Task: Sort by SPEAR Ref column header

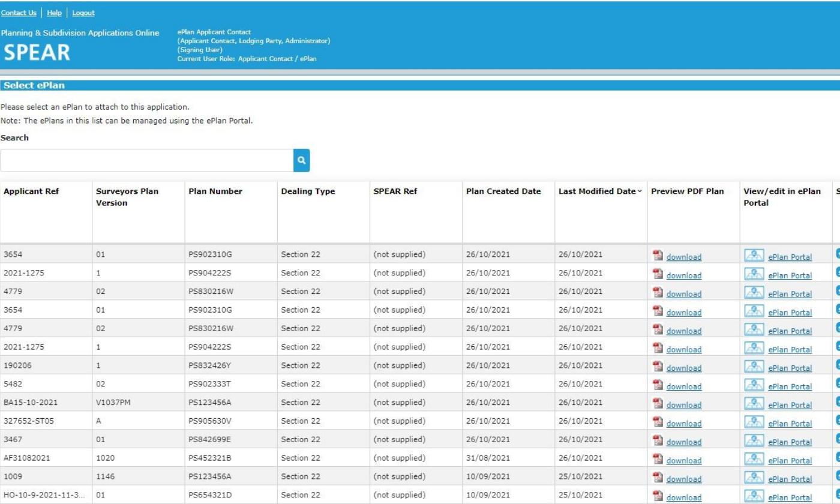Action: click(x=395, y=191)
